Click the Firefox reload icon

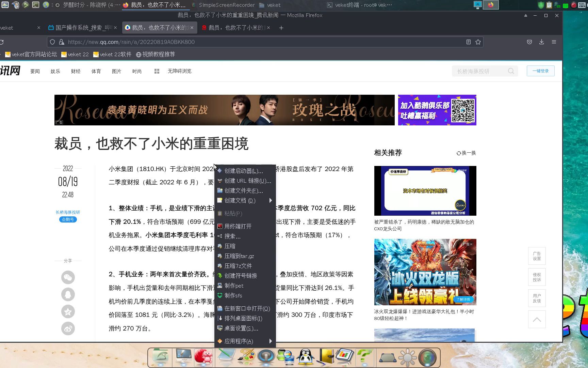[2, 42]
